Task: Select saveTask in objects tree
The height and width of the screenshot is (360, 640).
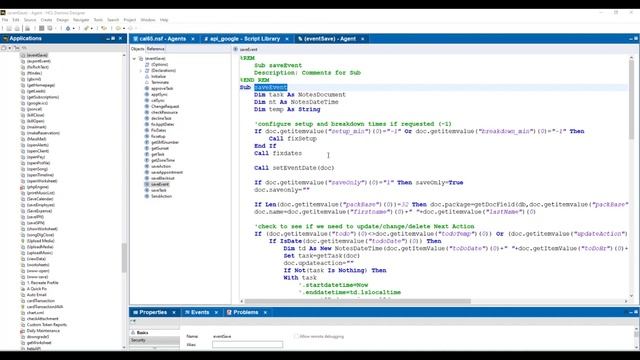Action: [x=159, y=190]
